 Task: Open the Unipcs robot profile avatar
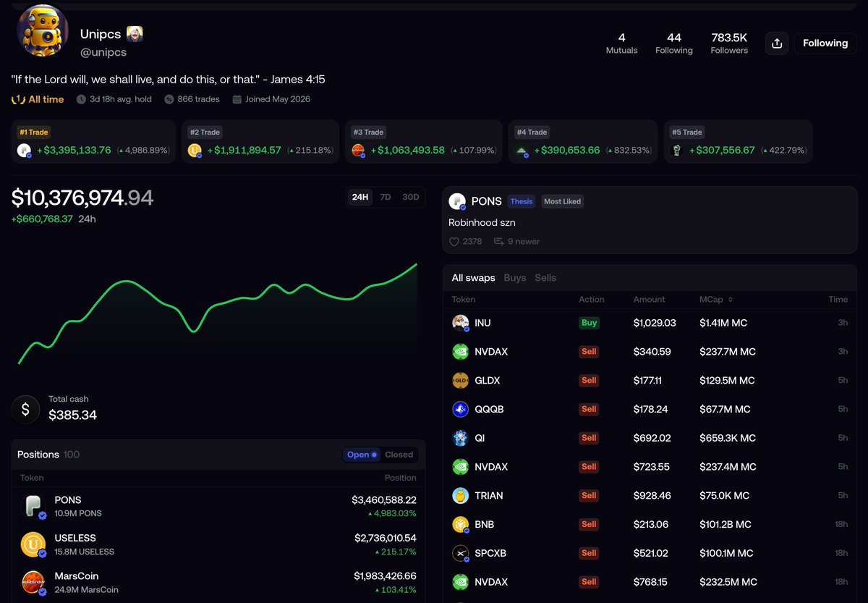point(43,31)
